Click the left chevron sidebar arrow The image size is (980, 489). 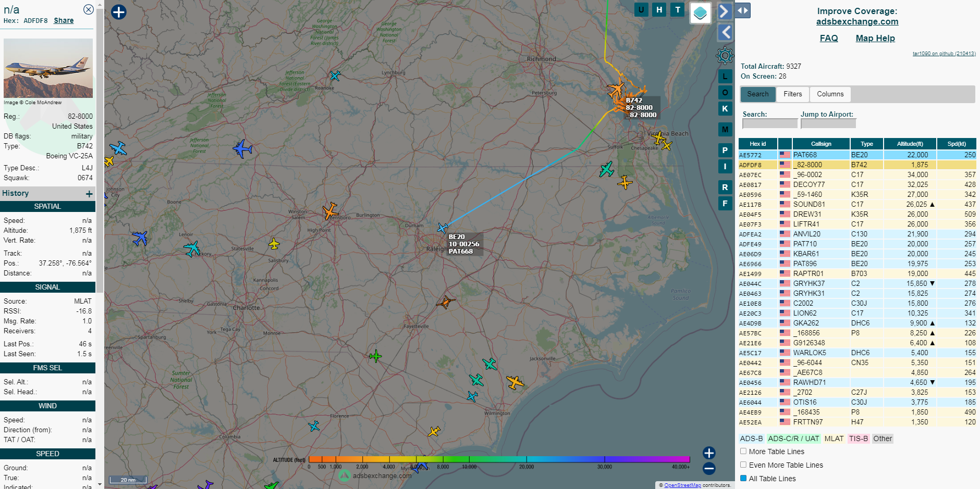(x=725, y=32)
